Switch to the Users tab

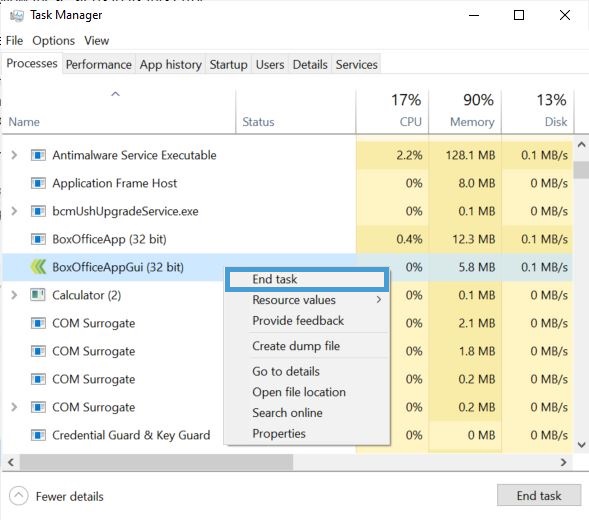[x=270, y=65]
